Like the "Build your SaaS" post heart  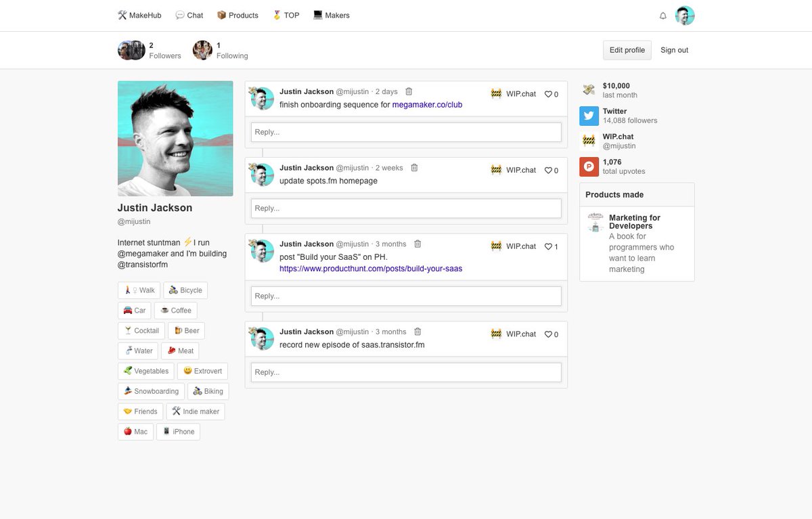tap(549, 247)
